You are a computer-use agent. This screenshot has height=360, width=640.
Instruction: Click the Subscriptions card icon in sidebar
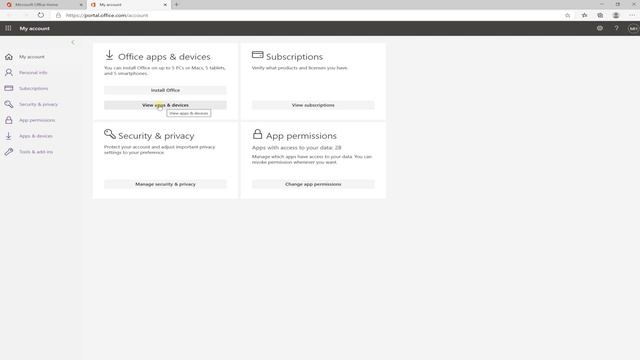[x=9, y=88]
